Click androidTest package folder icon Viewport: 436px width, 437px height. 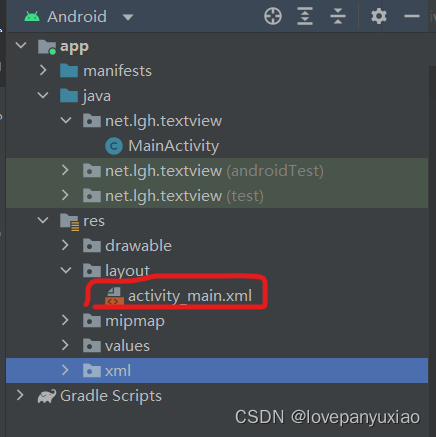point(92,171)
